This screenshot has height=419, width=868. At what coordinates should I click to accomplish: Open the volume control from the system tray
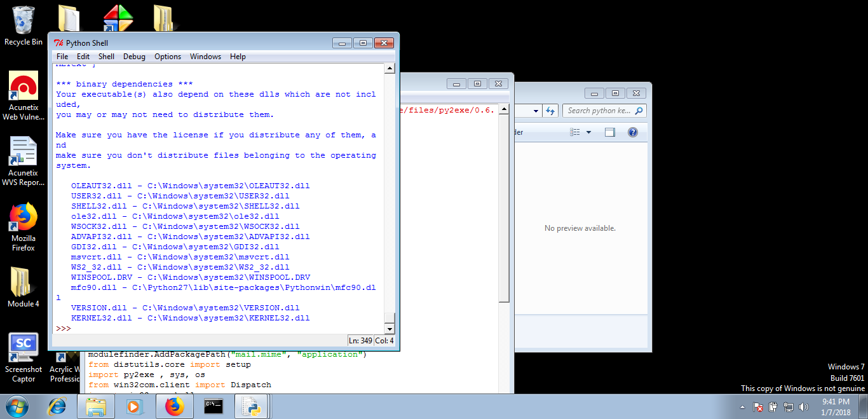(803, 407)
